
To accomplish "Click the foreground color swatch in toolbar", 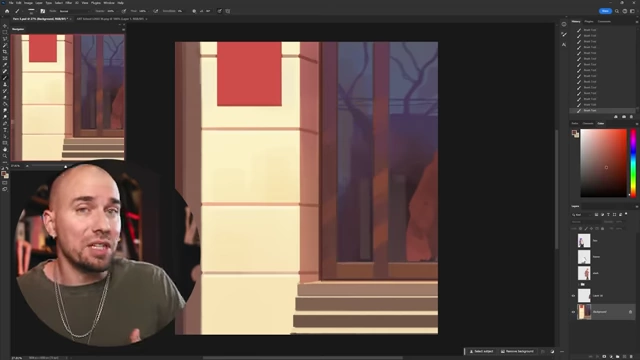I will [x=4, y=173].
